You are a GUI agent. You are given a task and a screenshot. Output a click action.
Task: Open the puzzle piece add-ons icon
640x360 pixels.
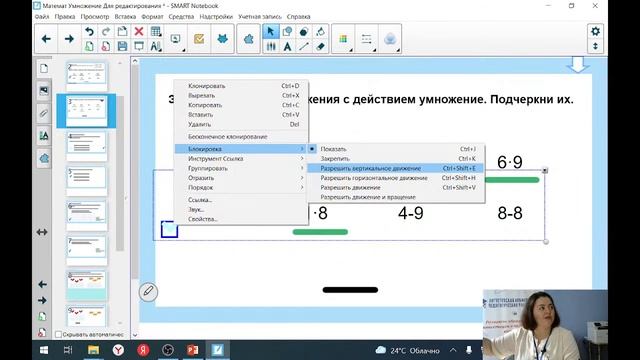point(248,39)
